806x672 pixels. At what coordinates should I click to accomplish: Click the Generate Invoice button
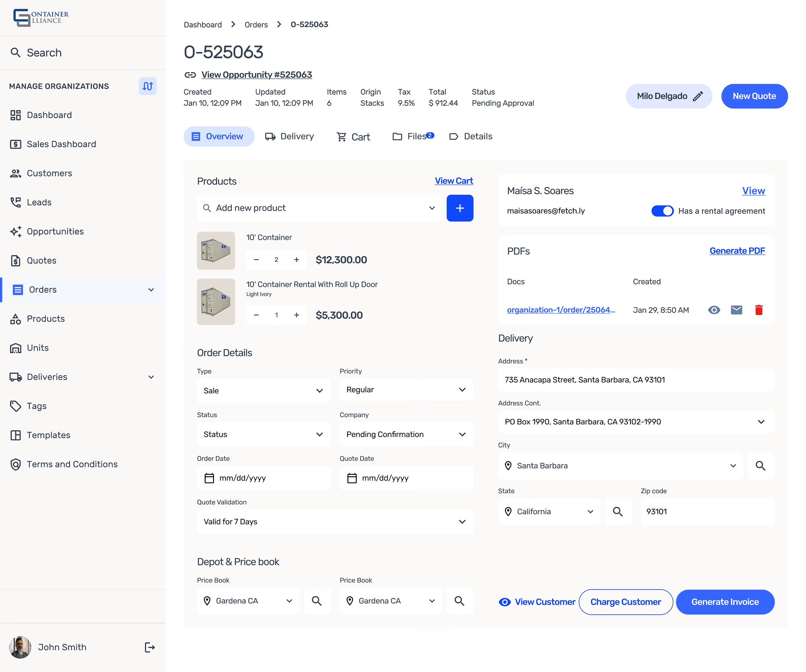[725, 602]
